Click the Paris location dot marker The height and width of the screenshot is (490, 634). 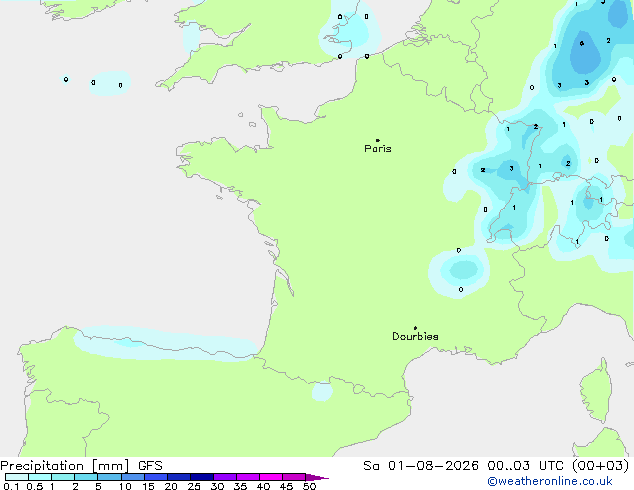pos(378,140)
